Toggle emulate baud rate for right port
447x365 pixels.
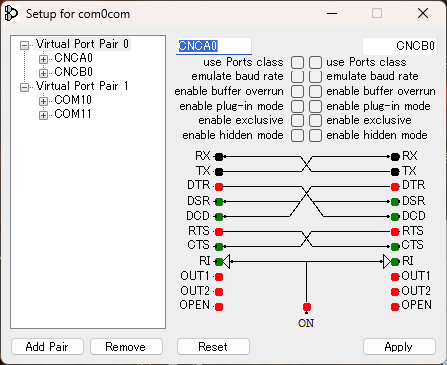(x=315, y=77)
